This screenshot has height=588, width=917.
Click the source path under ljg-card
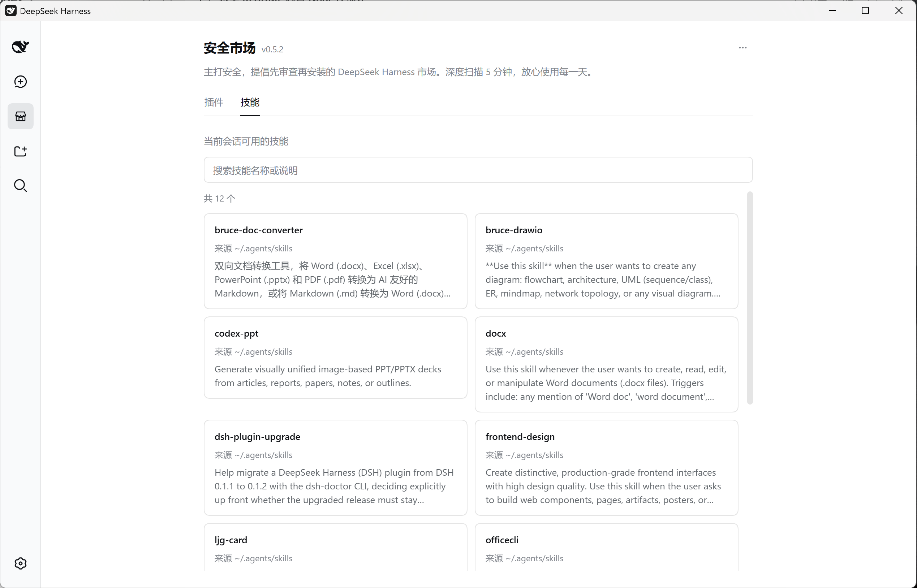point(253,558)
